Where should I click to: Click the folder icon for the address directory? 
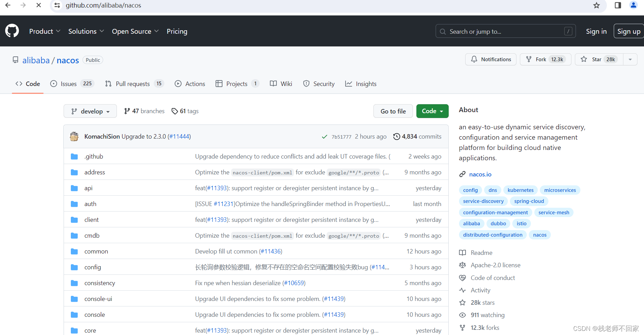(x=74, y=172)
